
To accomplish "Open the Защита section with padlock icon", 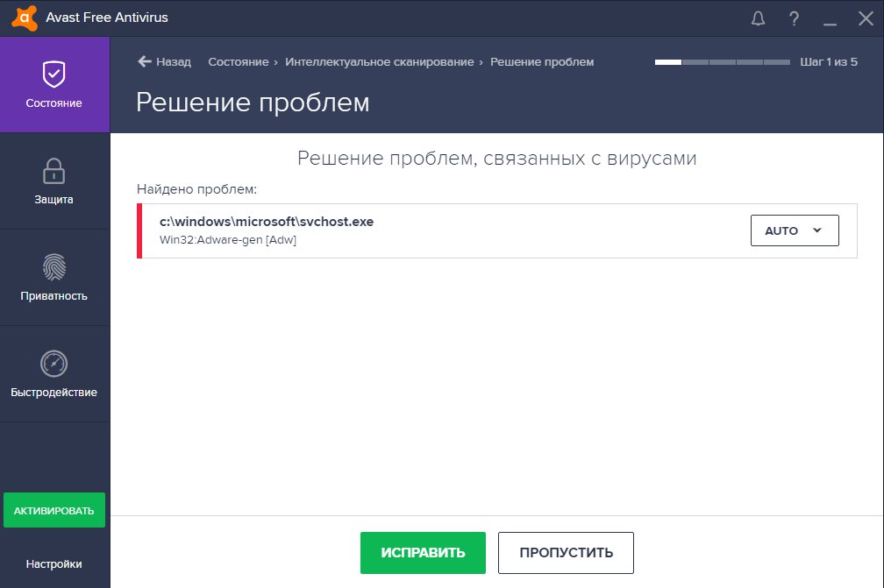I will coord(54,181).
